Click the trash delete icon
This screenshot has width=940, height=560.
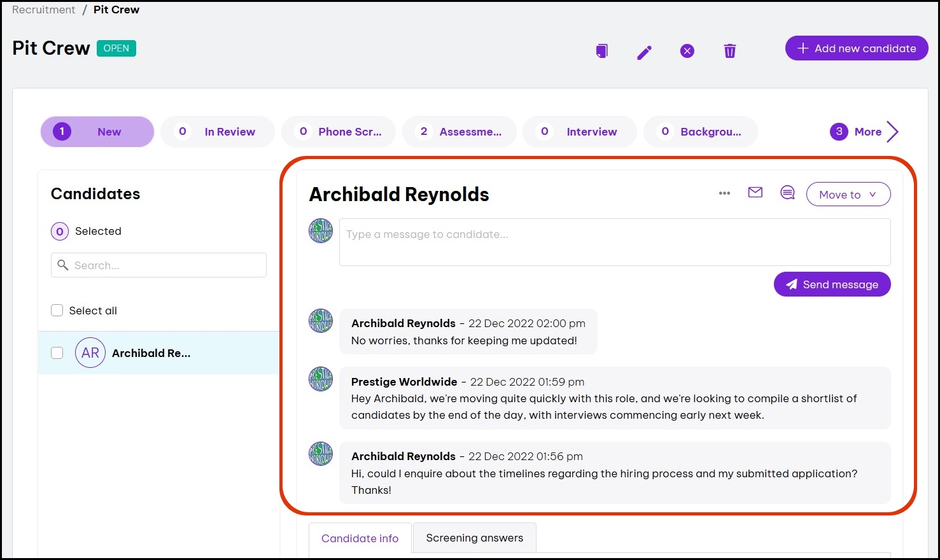click(729, 51)
